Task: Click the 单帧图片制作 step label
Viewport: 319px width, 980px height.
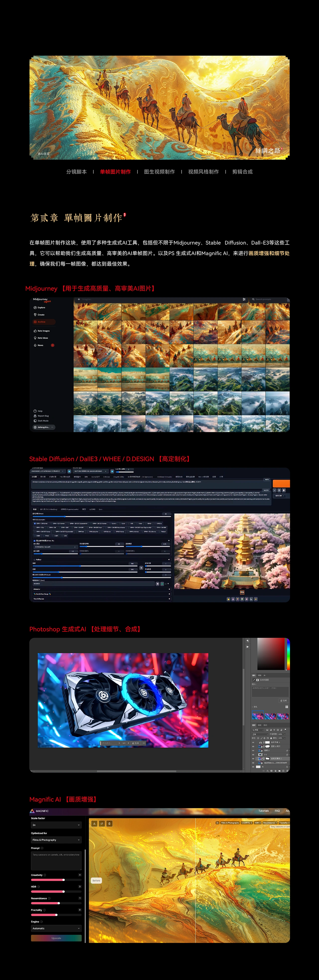Action: click(115, 172)
